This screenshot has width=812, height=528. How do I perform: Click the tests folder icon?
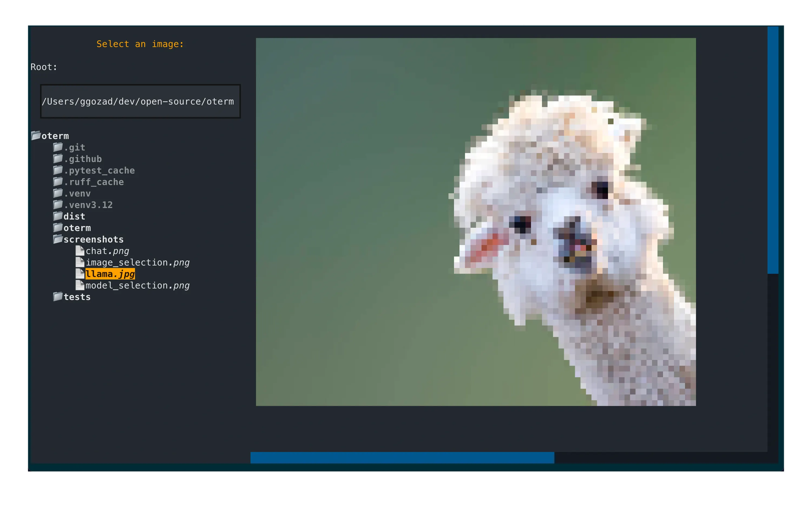[x=58, y=297]
